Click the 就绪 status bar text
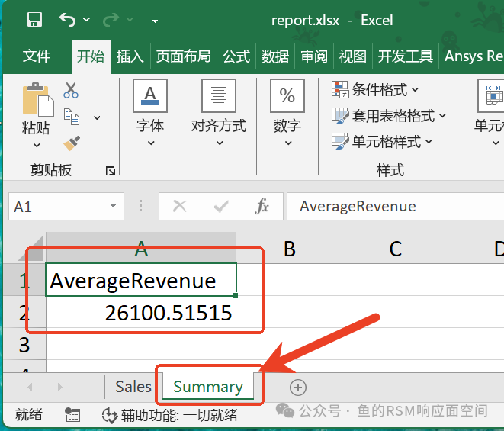The image size is (504, 431). 29,414
